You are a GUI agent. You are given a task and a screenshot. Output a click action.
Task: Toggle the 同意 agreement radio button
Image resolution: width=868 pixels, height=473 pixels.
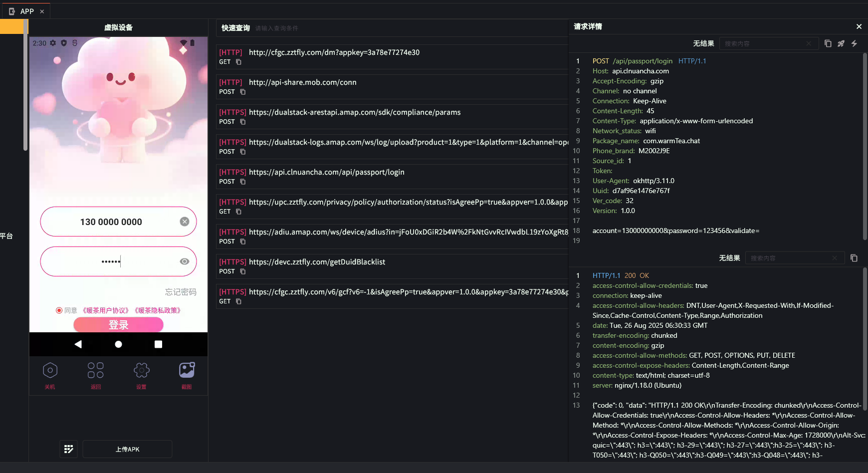pyautogui.click(x=59, y=310)
